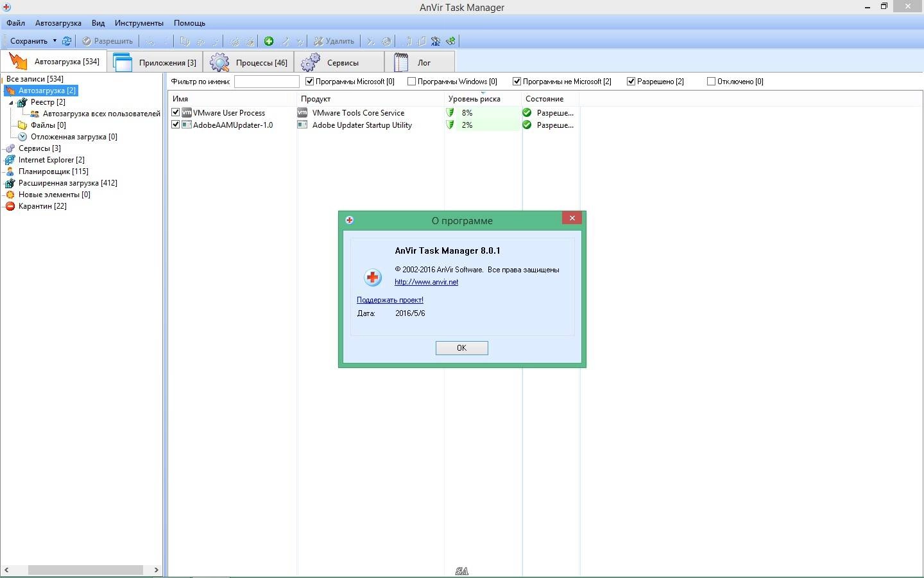Click green check status icon in VMware row

[x=527, y=112]
